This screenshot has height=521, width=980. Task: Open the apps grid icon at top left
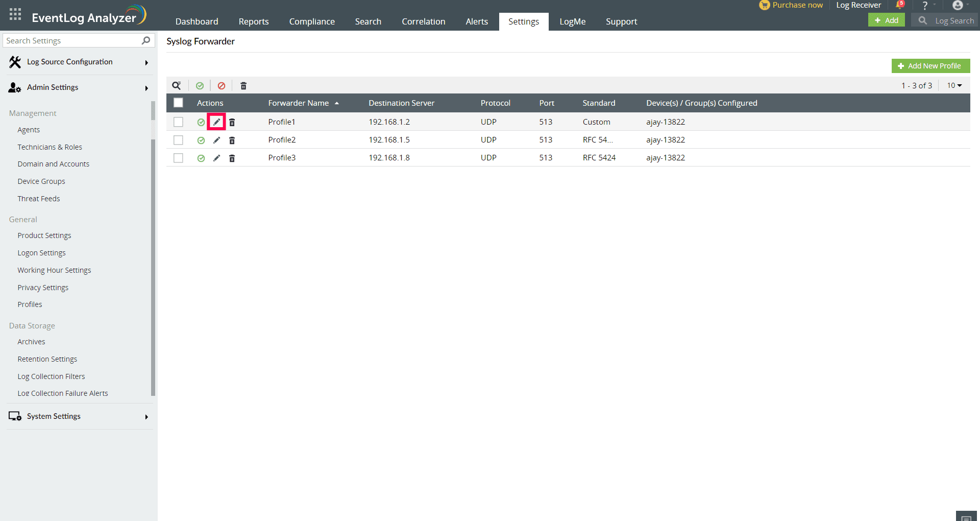click(x=15, y=14)
